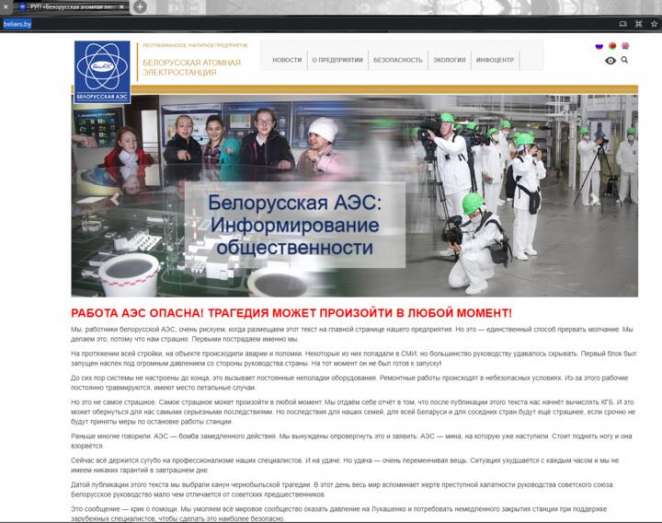662x523 pixels.
Task: Select the rightmost pink language flag
Action: click(625, 46)
